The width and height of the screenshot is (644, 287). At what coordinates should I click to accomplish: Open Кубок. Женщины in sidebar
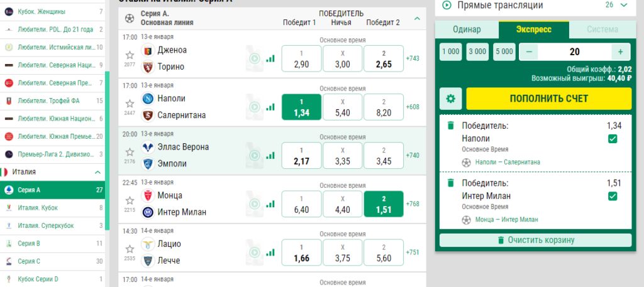pos(52,12)
